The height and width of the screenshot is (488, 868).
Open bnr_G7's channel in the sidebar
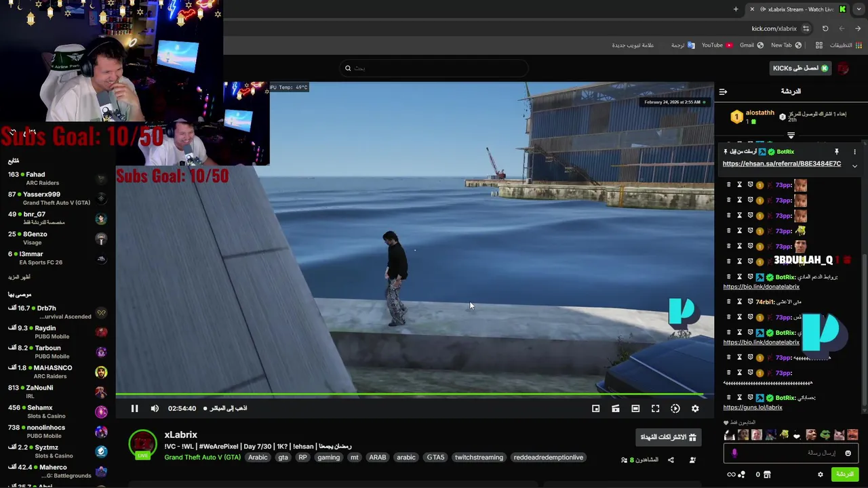(x=58, y=218)
